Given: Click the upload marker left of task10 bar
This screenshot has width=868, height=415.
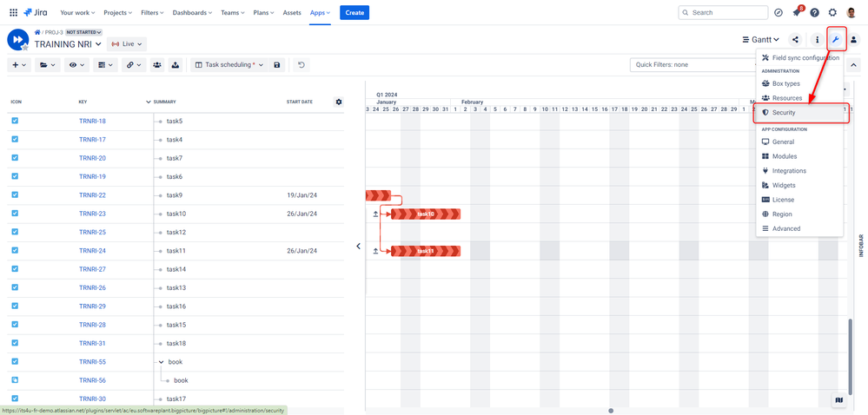Looking at the screenshot, I should pos(376,214).
